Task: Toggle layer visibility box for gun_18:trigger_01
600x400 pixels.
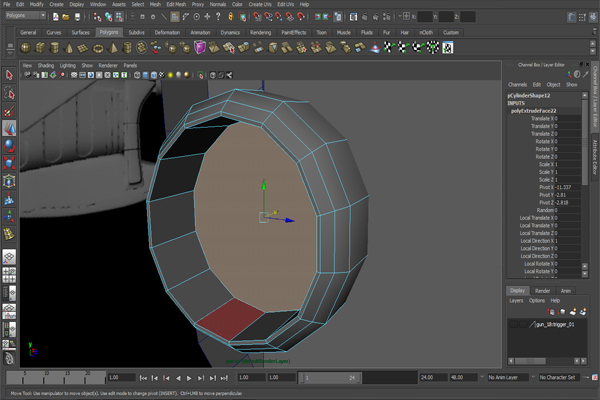Action: tap(513, 325)
